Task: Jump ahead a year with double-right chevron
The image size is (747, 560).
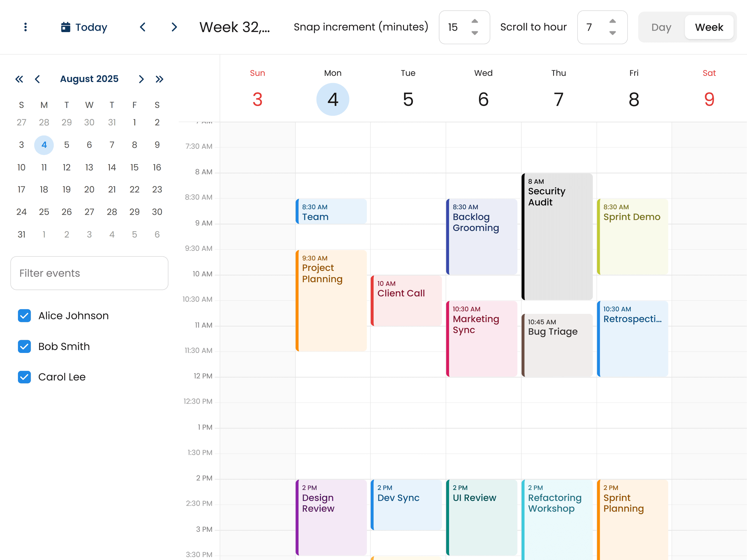Action: pos(159,79)
